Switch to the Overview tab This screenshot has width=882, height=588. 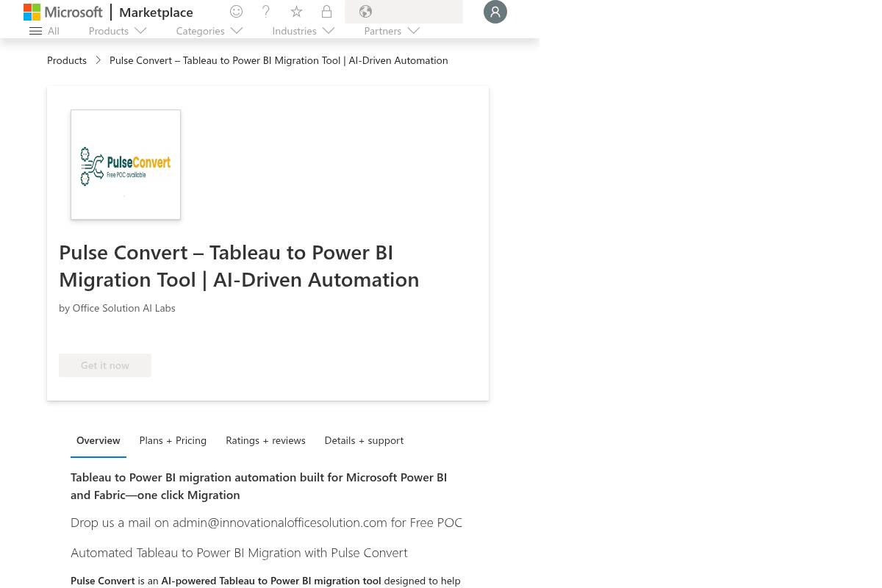click(98, 440)
